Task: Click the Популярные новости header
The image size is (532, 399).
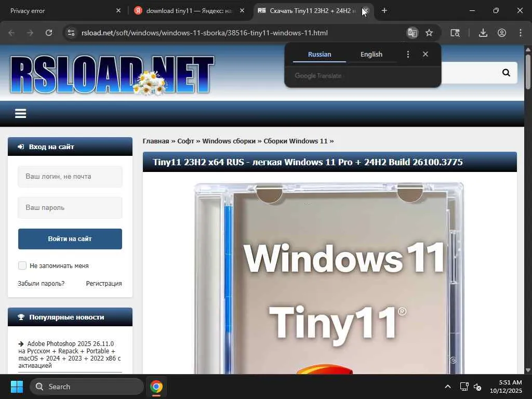Action: [x=70, y=317]
